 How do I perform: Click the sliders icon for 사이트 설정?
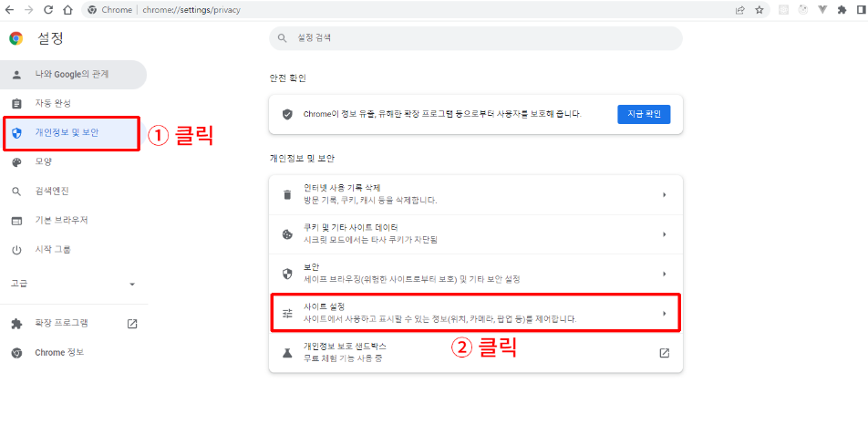click(x=286, y=313)
